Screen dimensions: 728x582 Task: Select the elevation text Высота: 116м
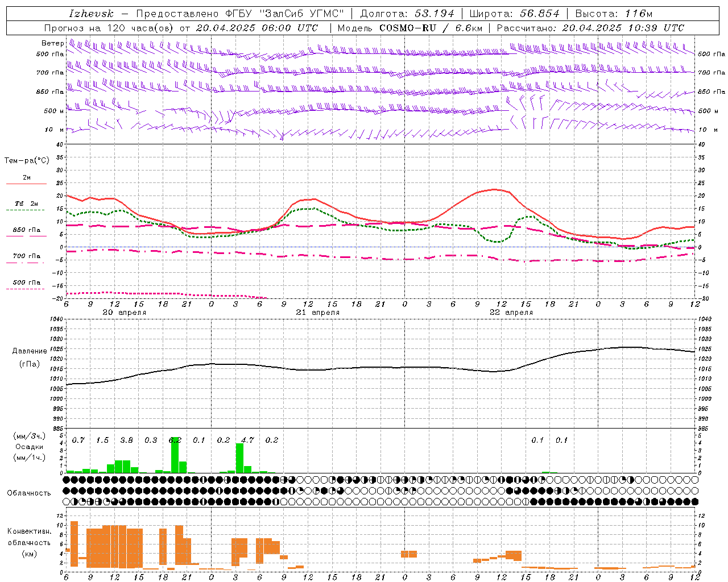pos(614,14)
